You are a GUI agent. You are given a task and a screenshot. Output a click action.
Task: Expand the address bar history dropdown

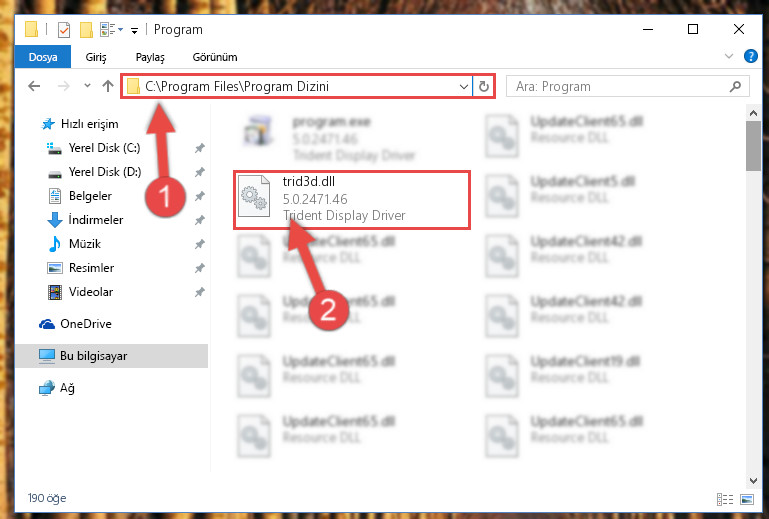point(463,87)
